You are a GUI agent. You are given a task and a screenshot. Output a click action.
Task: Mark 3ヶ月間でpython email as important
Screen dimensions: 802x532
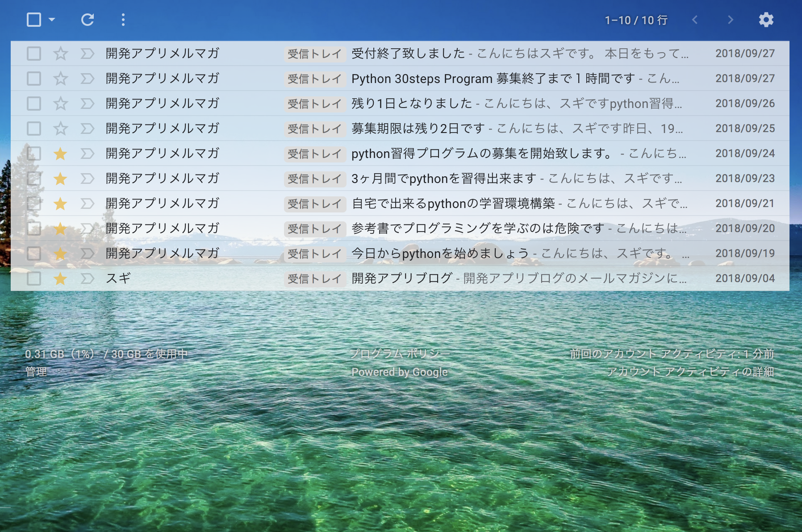click(x=88, y=179)
